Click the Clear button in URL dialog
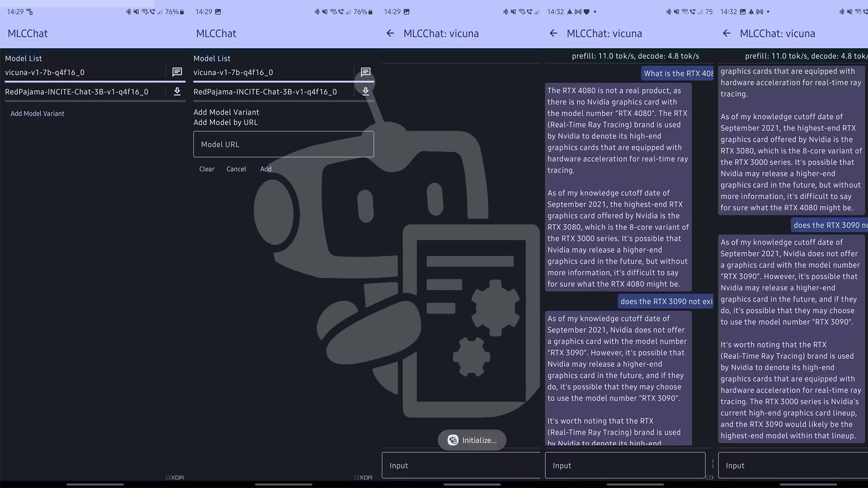 click(x=207, y=169)
